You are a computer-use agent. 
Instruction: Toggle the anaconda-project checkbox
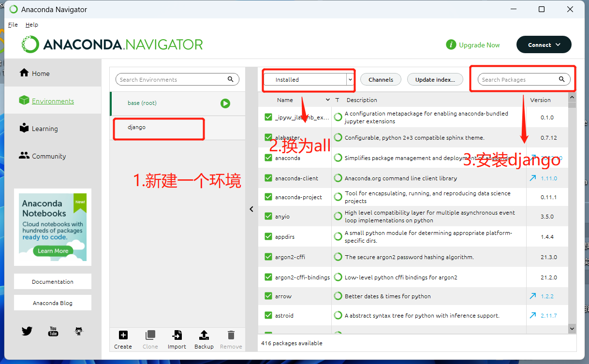pos(268,197)
